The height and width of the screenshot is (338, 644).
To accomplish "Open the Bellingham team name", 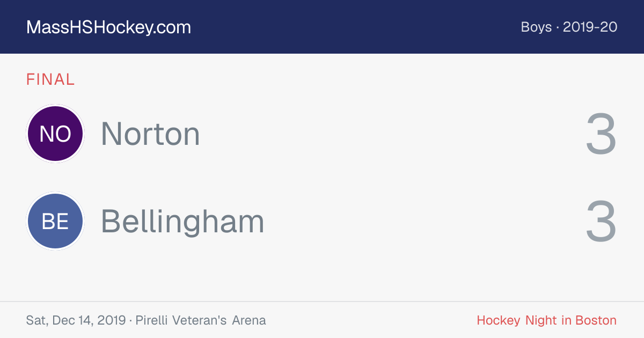I will coord(182,222).
